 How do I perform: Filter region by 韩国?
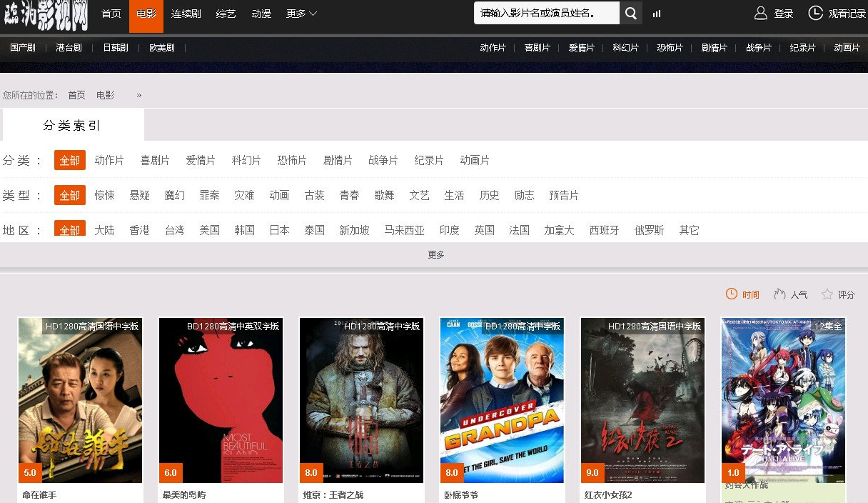[x=244, y=230]
